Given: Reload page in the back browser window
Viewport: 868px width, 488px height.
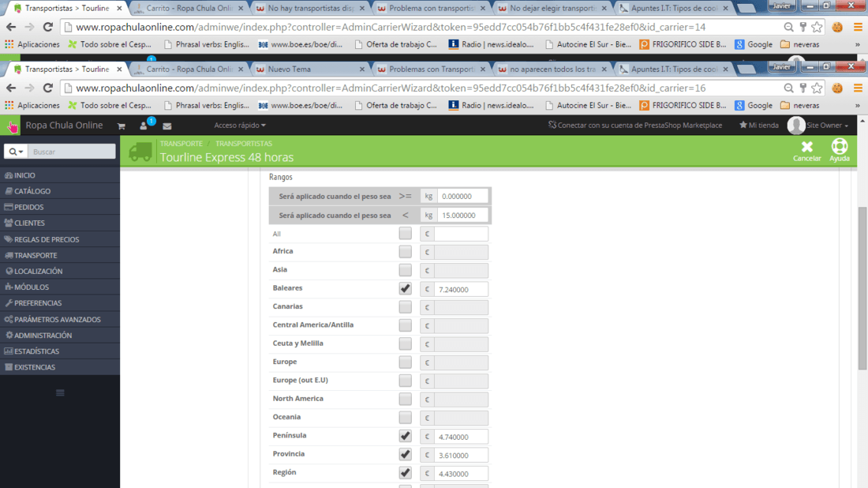Looking at the screenshot, I should click(48, 27).
